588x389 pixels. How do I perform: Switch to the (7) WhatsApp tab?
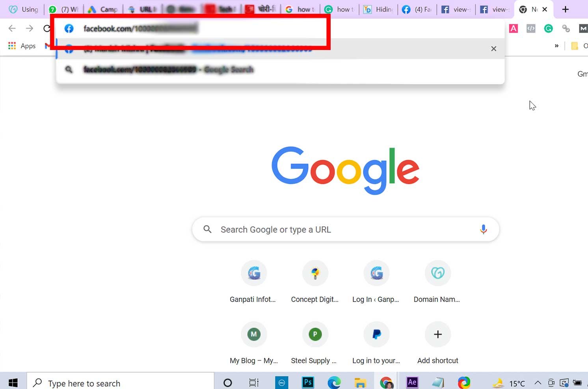coord(64,9)
